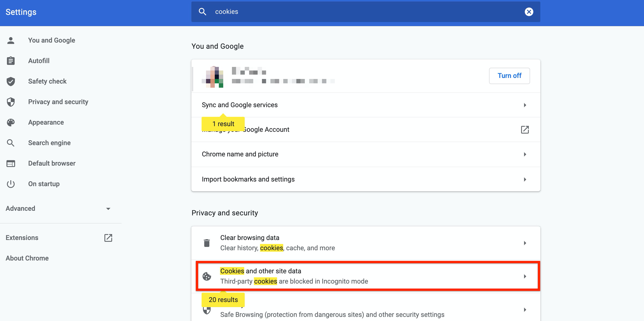Click the search magnifier icon in Settings search bar
This screenshot has width=644, height=321.
[202, 12]
